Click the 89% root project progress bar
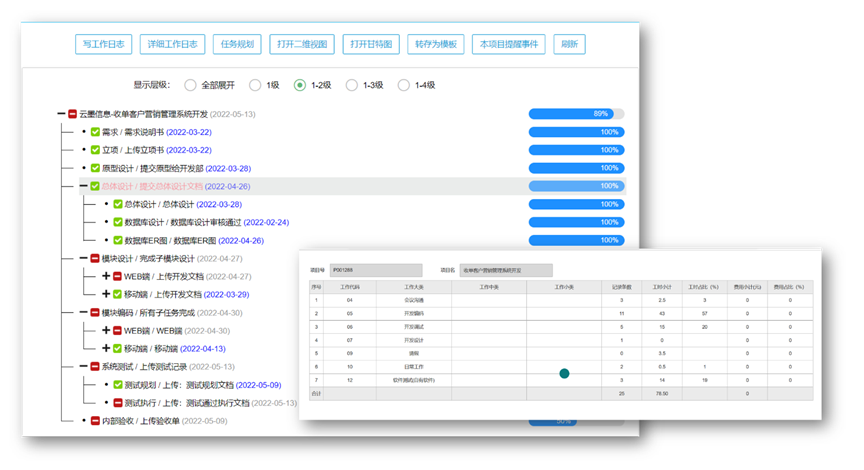This screenshot has width=864, height=470. click(576, 114)
